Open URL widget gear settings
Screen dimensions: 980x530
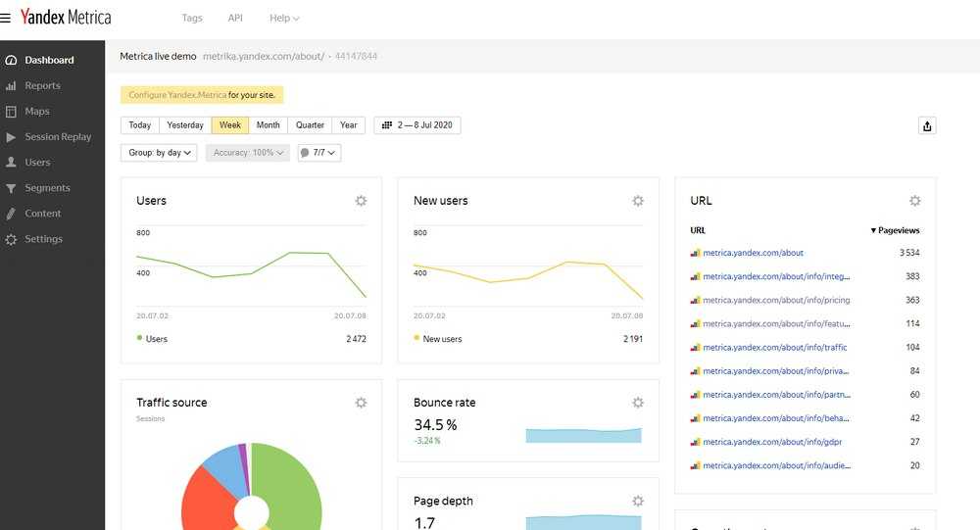click(915, 201)
